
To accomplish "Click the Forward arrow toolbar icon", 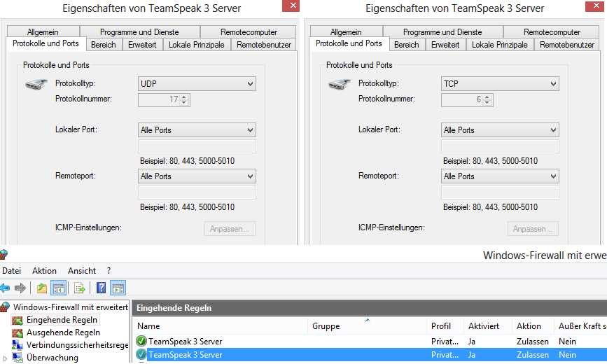I will (x=20, y=288).
